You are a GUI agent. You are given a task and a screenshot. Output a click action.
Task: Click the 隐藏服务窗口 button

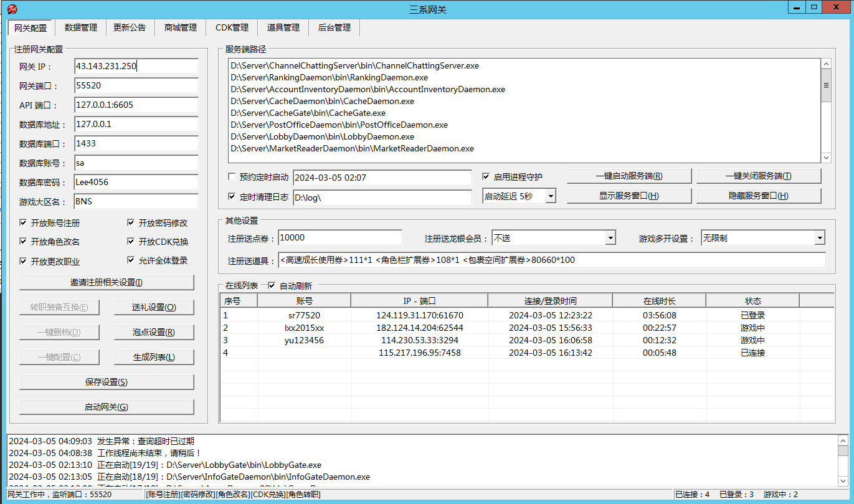tap(758, 196)
